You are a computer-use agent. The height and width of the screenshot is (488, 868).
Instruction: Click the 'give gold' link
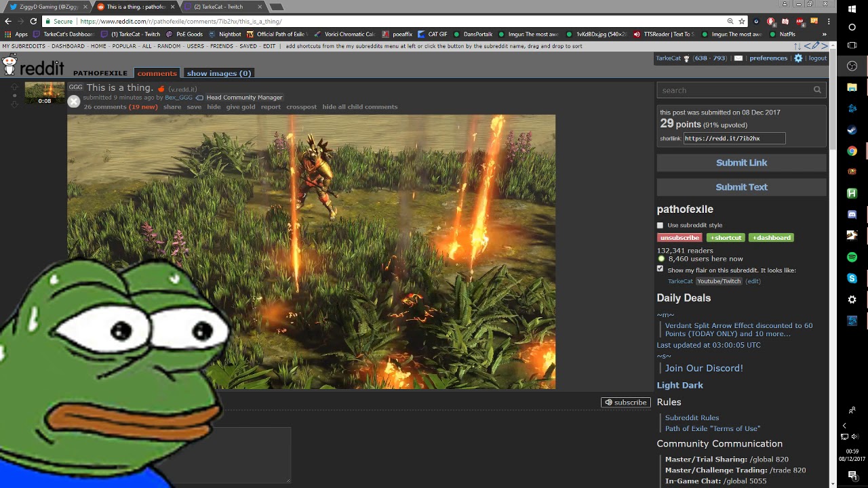(x=241, y=107)
